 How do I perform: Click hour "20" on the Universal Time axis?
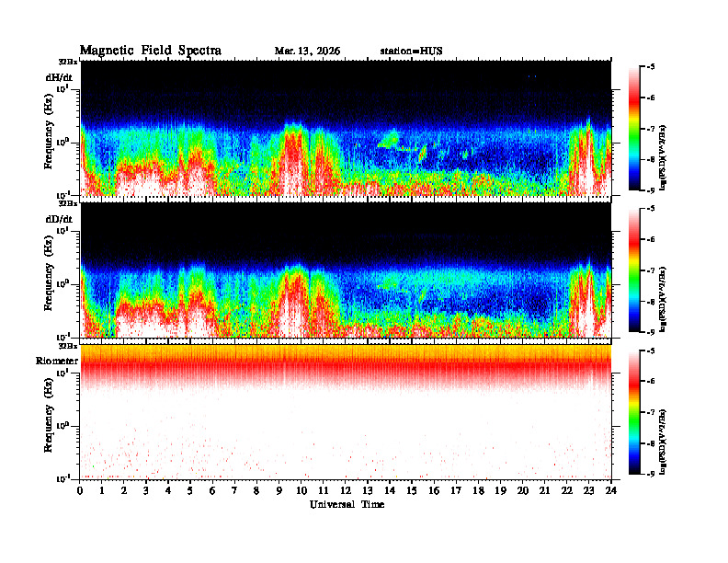tap(523, 491)
